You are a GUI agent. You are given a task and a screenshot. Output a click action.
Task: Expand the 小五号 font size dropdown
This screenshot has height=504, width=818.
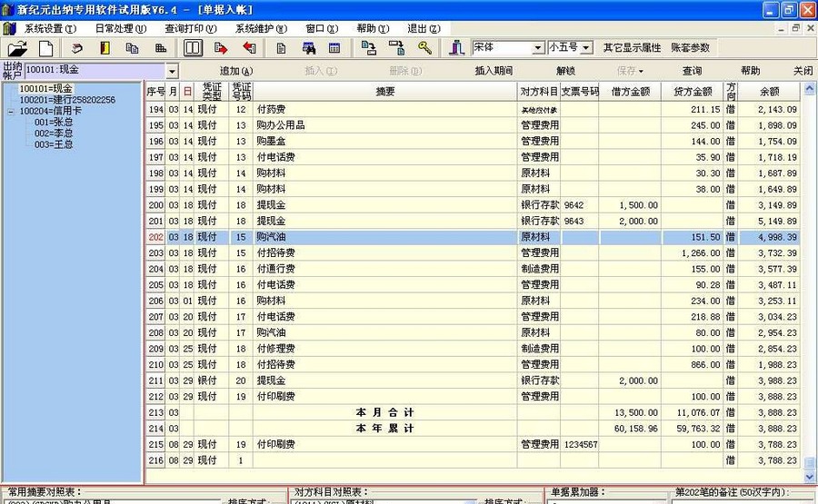tap(585, 48)
